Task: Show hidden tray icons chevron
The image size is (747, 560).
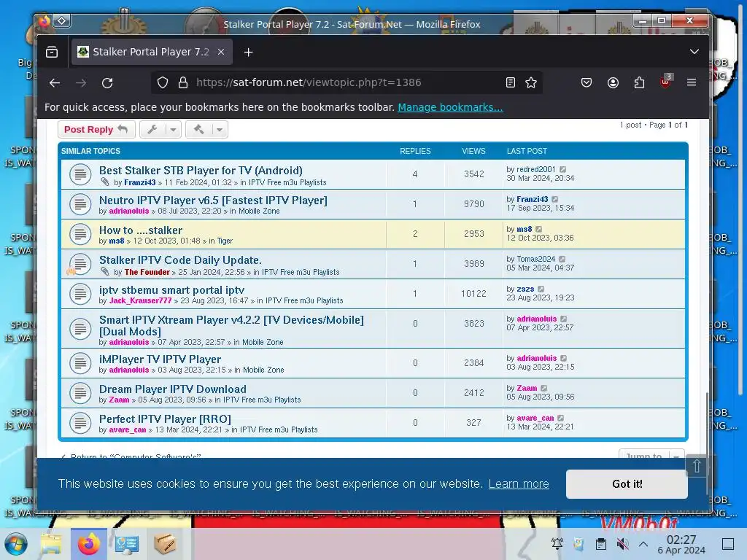Action: coord(643,544)
